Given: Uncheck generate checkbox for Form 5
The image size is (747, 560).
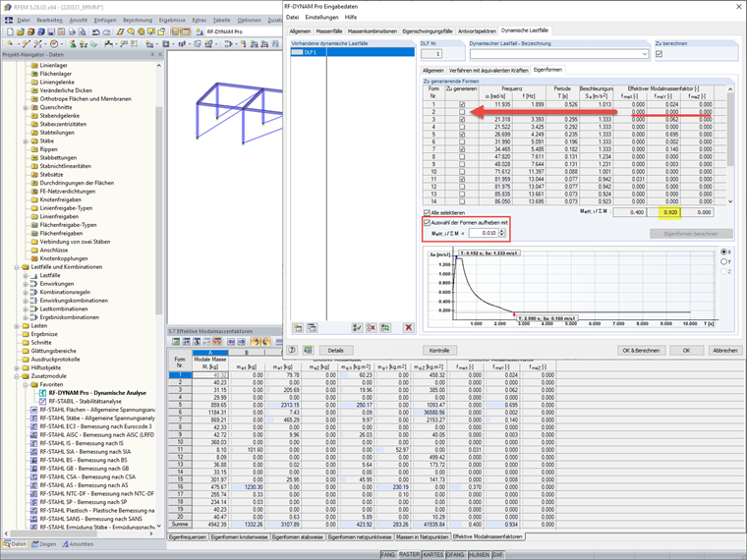Looking at the screenshot, I should [462, 135].
